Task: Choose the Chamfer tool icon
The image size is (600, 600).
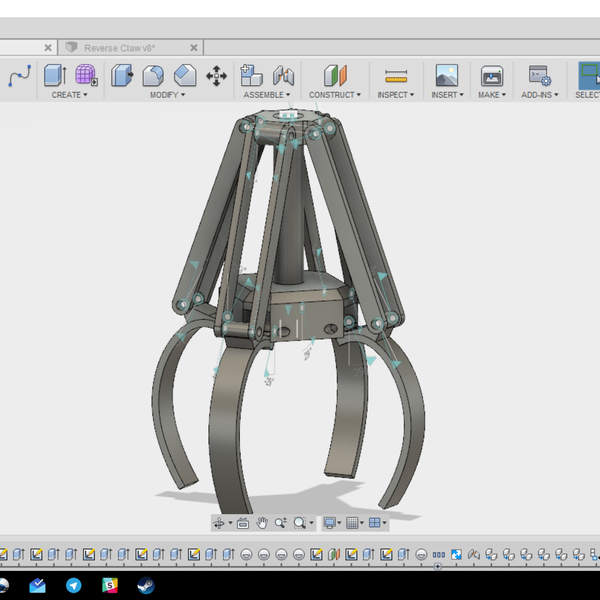Action: click(185, 76)
